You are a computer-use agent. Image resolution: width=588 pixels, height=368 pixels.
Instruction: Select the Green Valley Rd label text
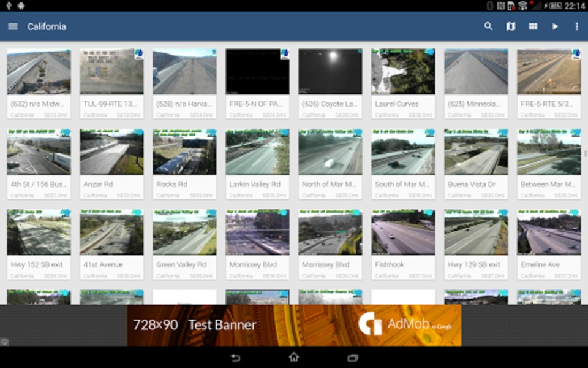181,265
